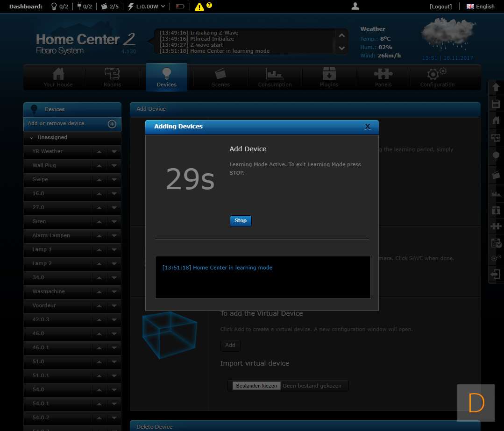Open the Configuration tab

point(437,78)
